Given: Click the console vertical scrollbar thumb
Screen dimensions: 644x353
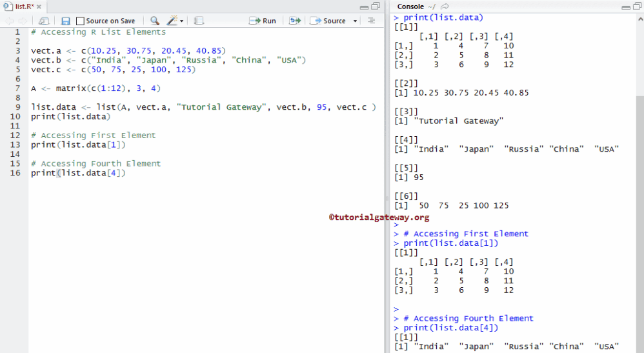Looking at the screenshot, I should 640,224.
